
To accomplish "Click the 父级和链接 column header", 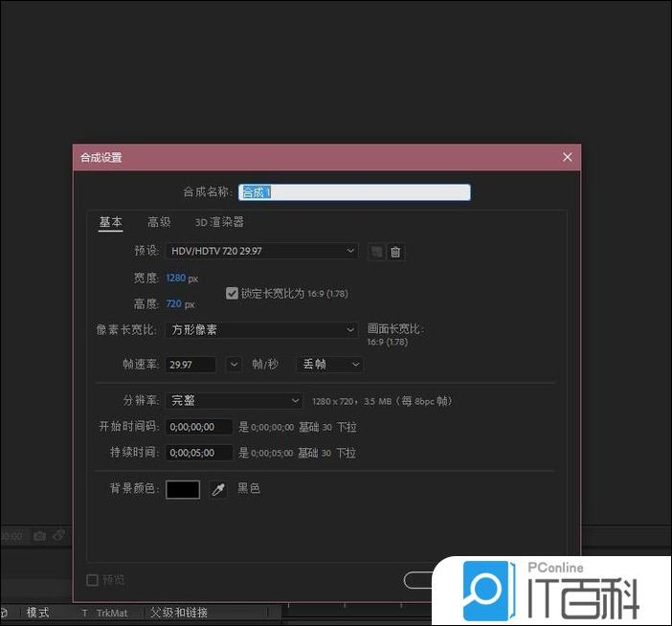I will coord(178,613).
